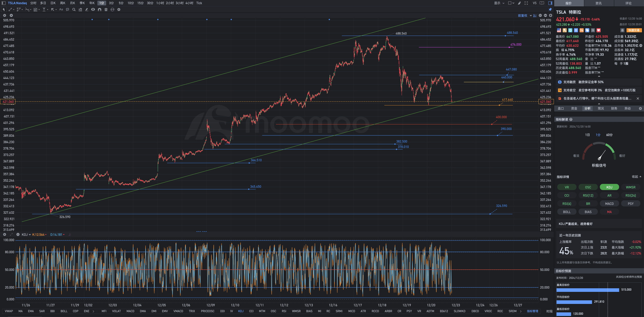Viewport: 644px width, 317px height.
Task: Switch chart to 日K interval
Action: tap(53, 3)
